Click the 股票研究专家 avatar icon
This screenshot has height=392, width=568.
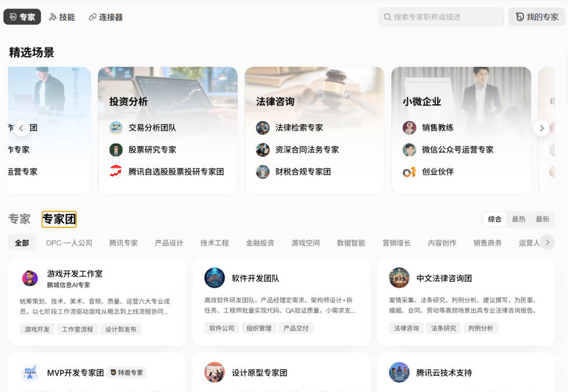tap(116, 149)
